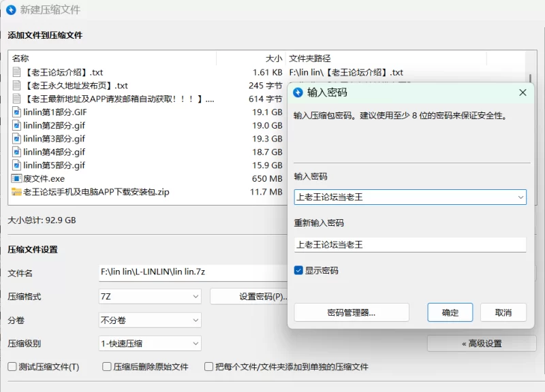Click the 设置密码(P)... button
This screenshot has height=392, width=545.
tap(249, 297)
